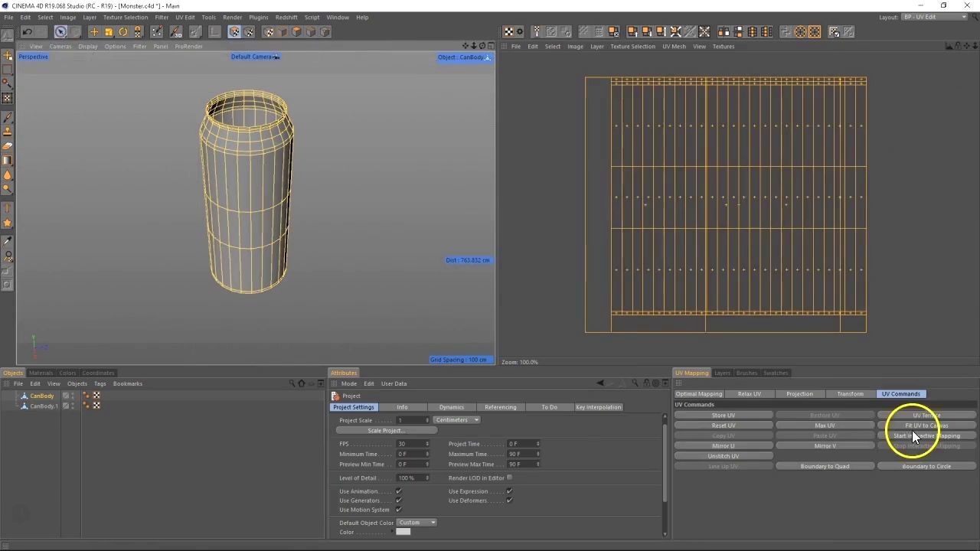
Task: Click the Maximum Time stepper arrows
Action: point(537,454)
